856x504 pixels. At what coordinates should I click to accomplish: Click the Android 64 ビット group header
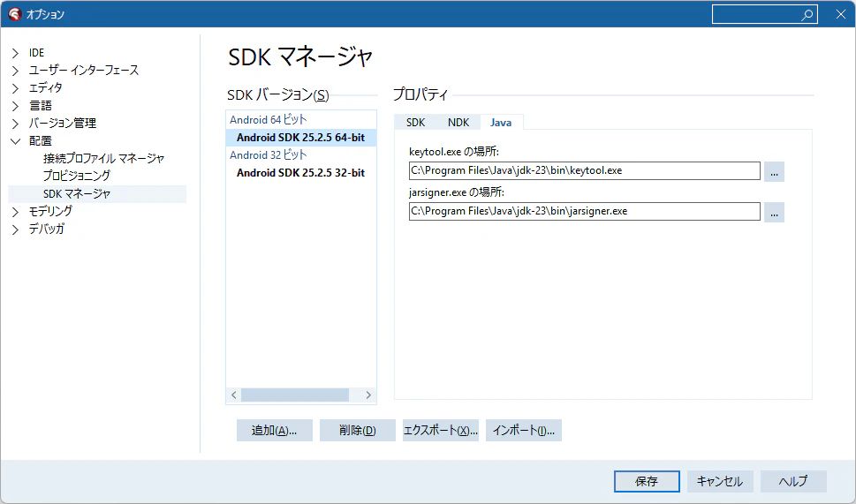coord(268,120)
